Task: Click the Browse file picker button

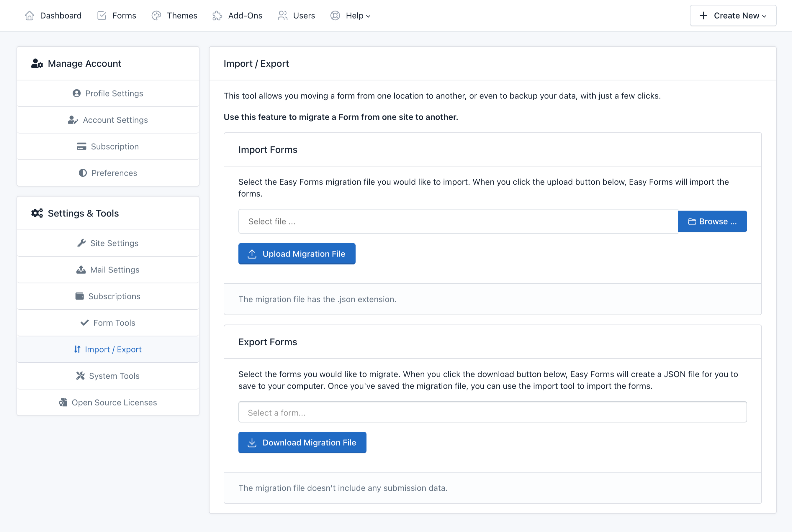Action: (712, 221)
